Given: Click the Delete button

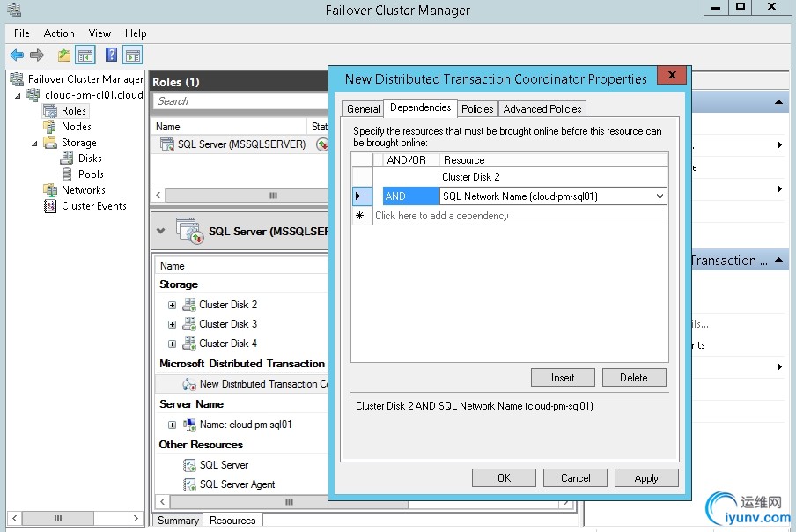Looking at the screenshot, I should tap(634, 378).
